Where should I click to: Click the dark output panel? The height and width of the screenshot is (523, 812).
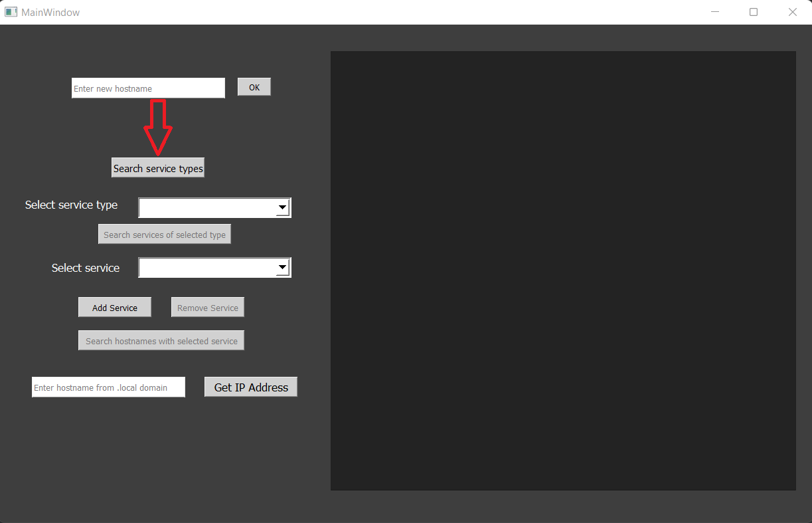563,271
